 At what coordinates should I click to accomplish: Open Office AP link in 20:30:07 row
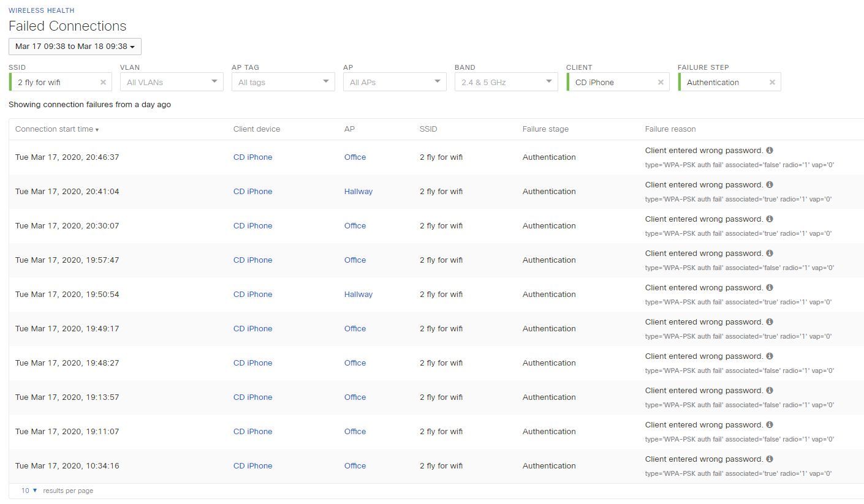[355, 226]
